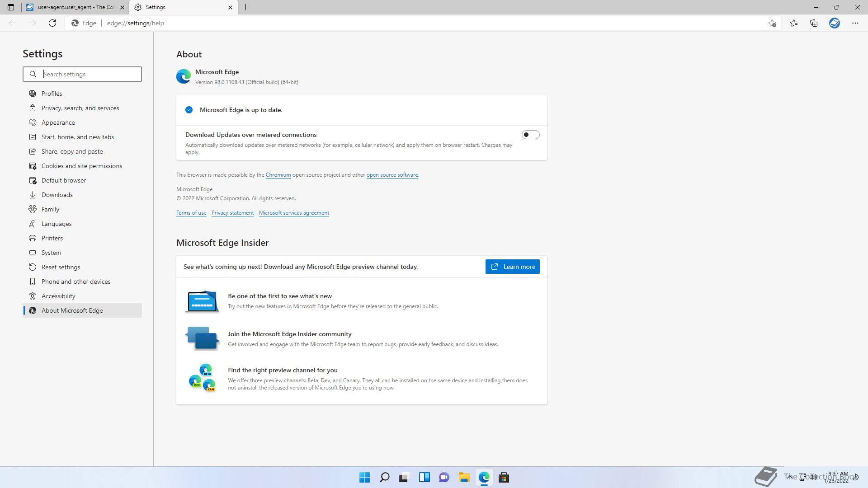Select Cookies and site permissions
Viewport: 868px width, 488px height.
(x=81, y=166)
